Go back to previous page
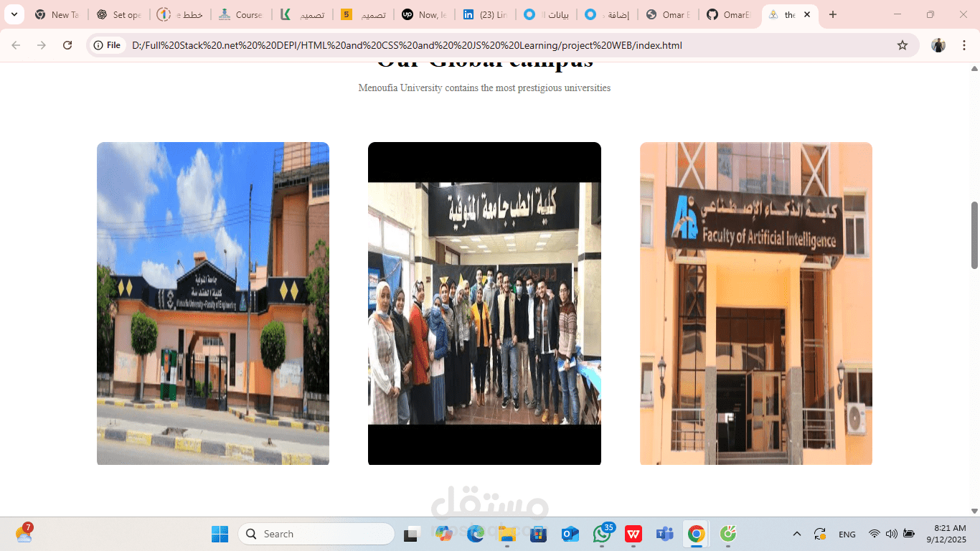980x551 pixels. point(16,45)
